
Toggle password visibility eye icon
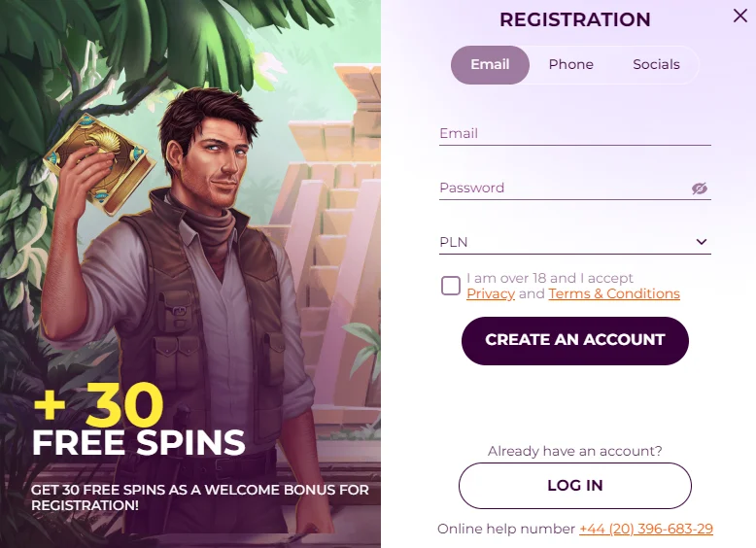[700, 188]
